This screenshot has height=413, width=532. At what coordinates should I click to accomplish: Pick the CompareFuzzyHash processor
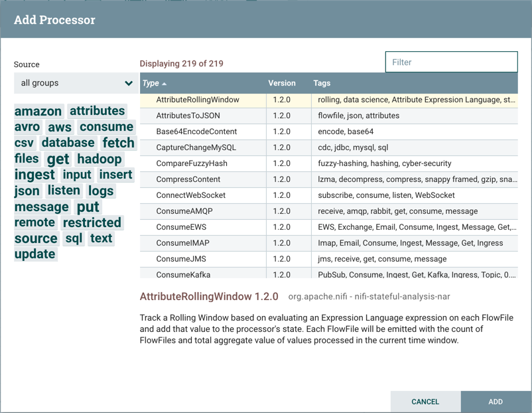[x=192, y=163]
